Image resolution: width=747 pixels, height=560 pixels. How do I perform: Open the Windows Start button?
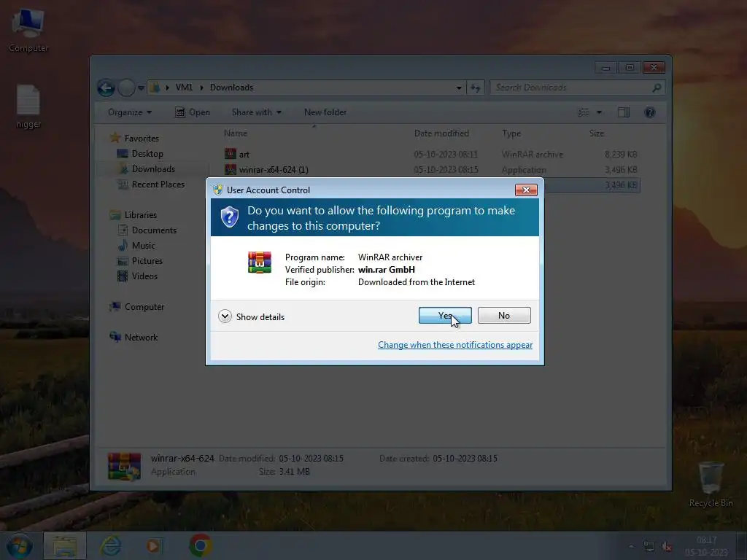tap(19, 545)
